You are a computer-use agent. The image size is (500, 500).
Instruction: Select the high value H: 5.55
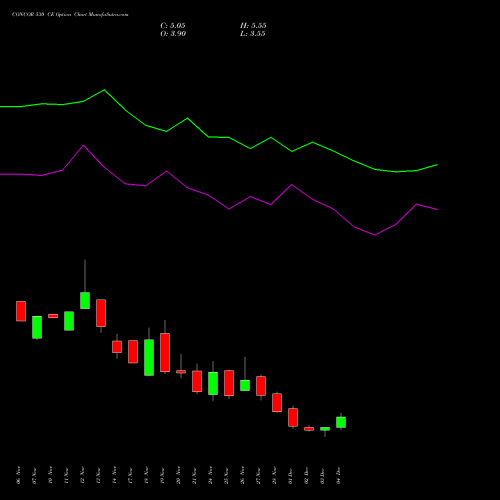(253, 26)
